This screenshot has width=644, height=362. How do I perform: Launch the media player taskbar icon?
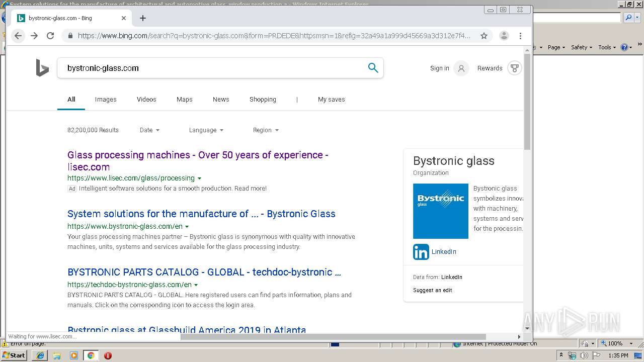74,355
